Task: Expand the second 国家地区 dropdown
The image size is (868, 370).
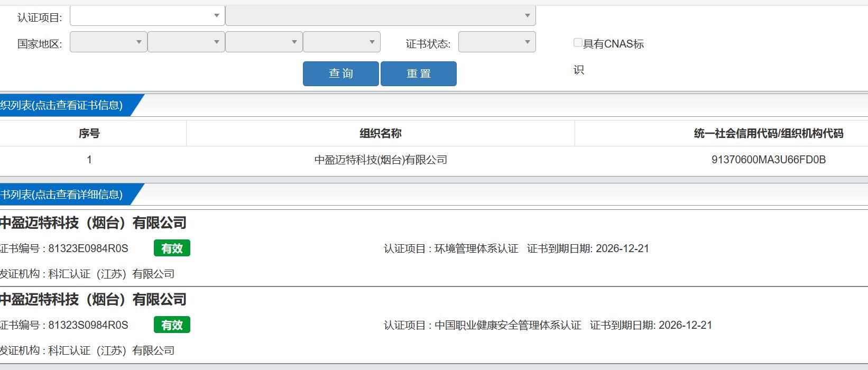Action: pyautogui.click(x=186, y=42)
